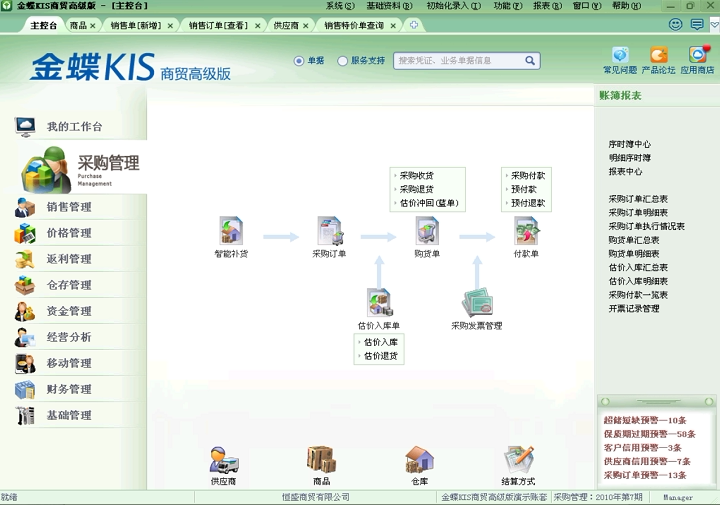Close the 供应商 tab
This screenshot has height=505, width=720.
point(306,26)
